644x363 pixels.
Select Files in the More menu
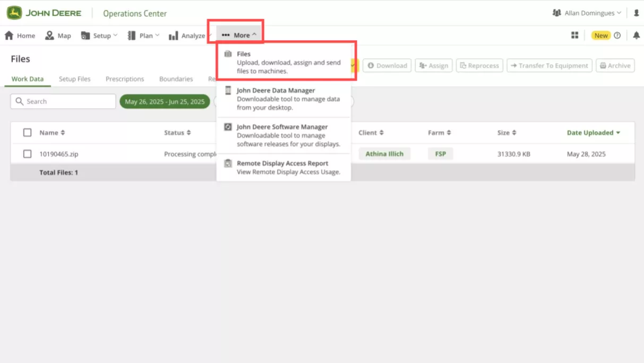284,62
